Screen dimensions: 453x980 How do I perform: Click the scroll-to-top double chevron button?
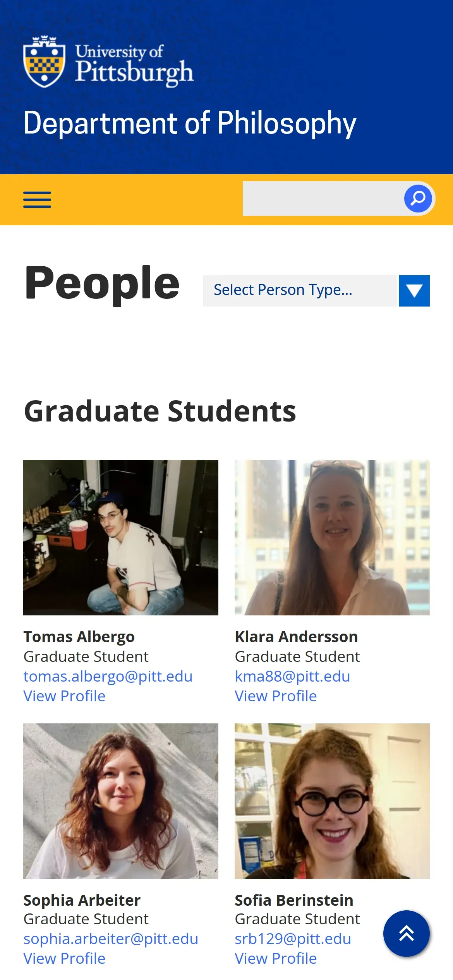[x=406, y=933]
